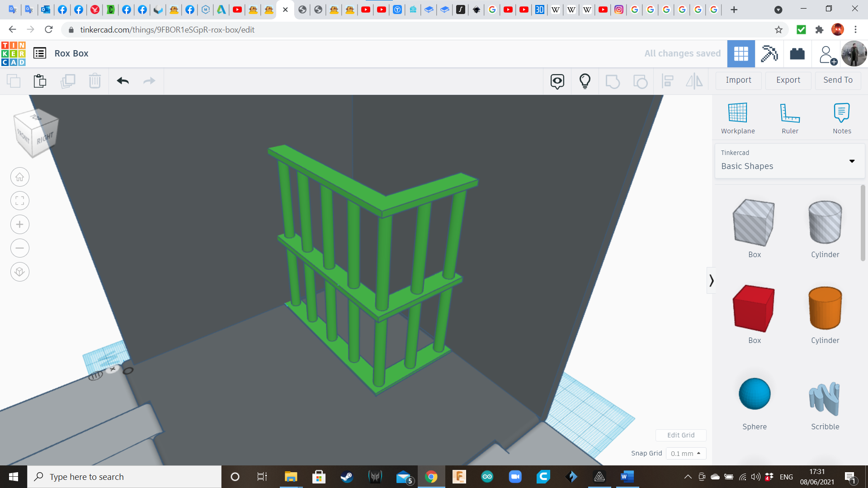Expand the Basic Shapes dropdown
The height and width of the screenshot is (488, 868).
(x=852, y=161)
